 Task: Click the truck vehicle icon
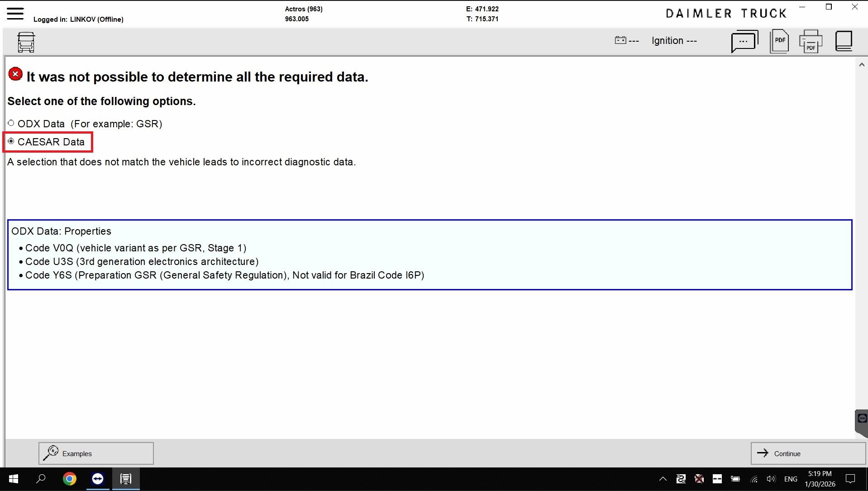26,42
